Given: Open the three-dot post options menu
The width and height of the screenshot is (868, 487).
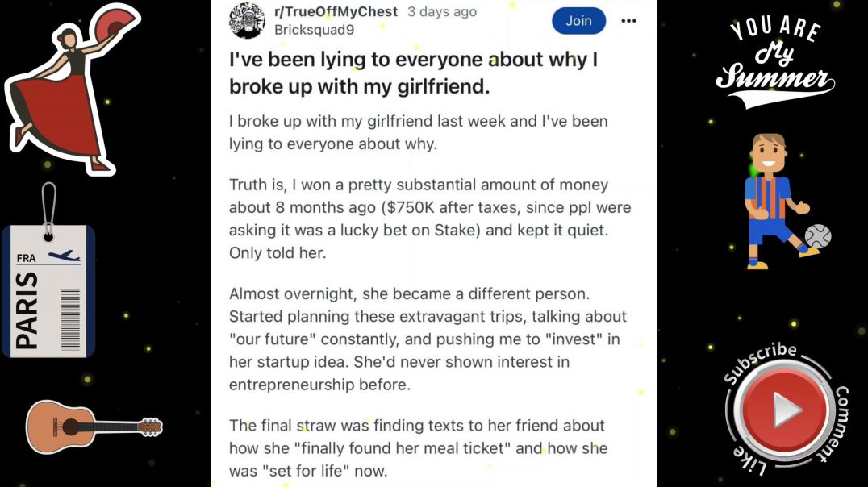Looking at the screenshot, I should pyautogui.click(x=628, y=21).
